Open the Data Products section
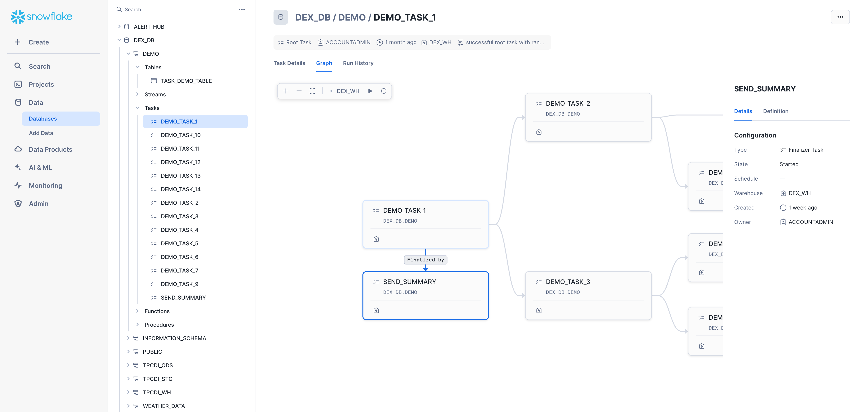The image size is (868, 412). (50, 149)
